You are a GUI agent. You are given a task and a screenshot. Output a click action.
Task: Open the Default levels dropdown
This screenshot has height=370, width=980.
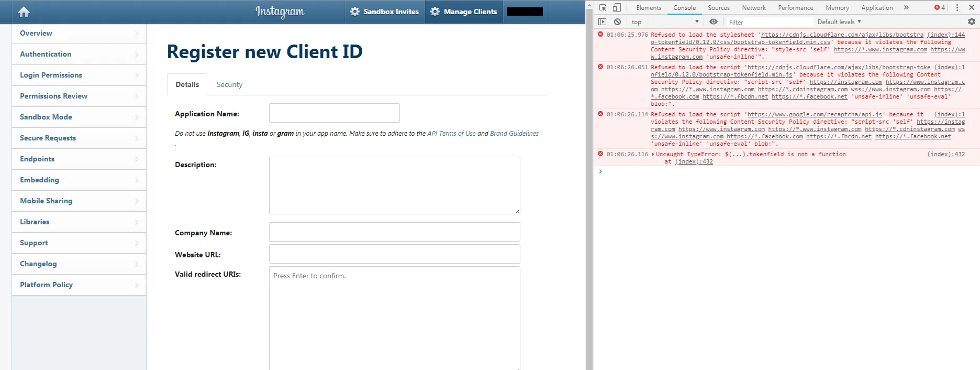pos(839,21)
